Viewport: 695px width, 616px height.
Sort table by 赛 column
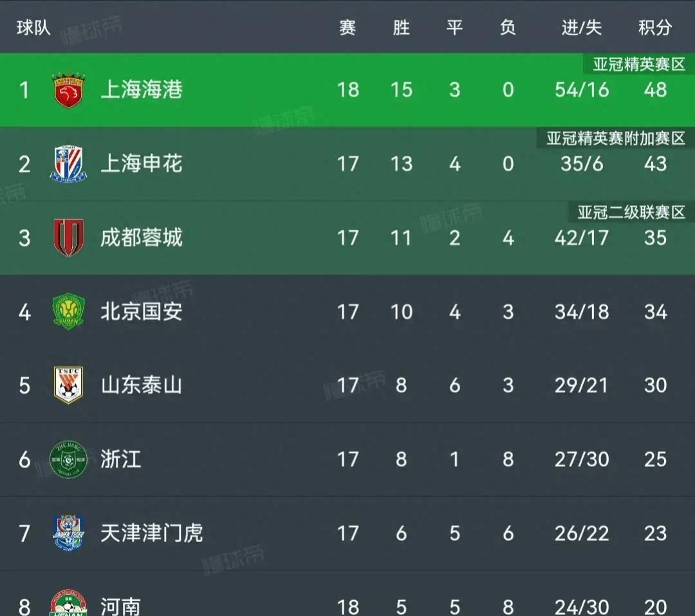347,28
